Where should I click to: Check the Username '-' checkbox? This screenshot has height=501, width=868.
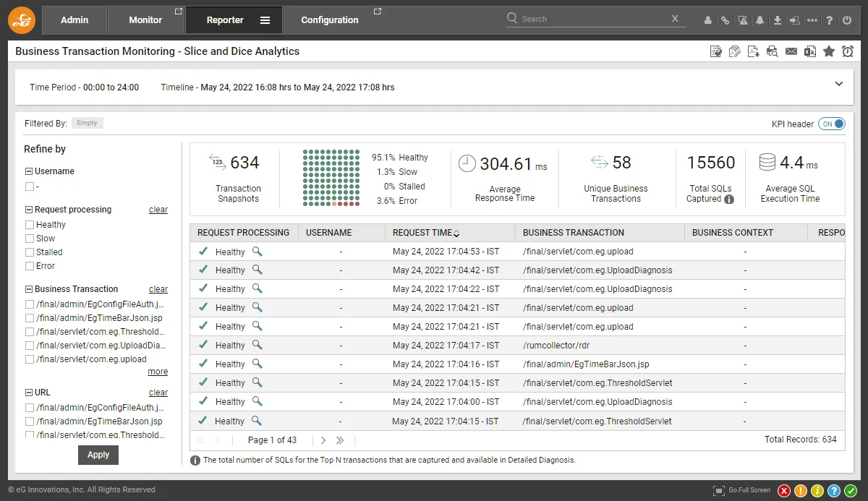[30, 187]
